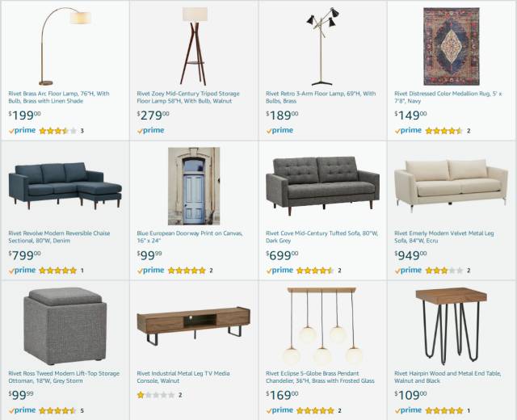Click the star rating of the Brass Arc Floor Lamp
Screen dimensions: 517x420
pyautogui.click(x=57, y=131)
